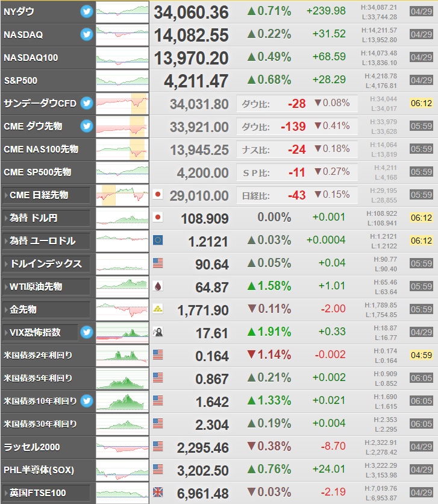The width and height of the screenshot is (438, 504).
Task: Open the CME NAS100先物 label
Action: (41, 149)
